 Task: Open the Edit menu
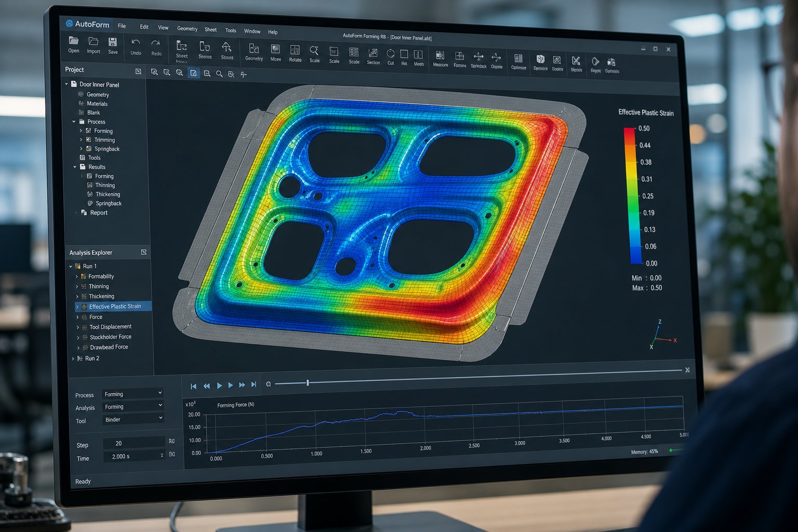[x=144, y=27]
